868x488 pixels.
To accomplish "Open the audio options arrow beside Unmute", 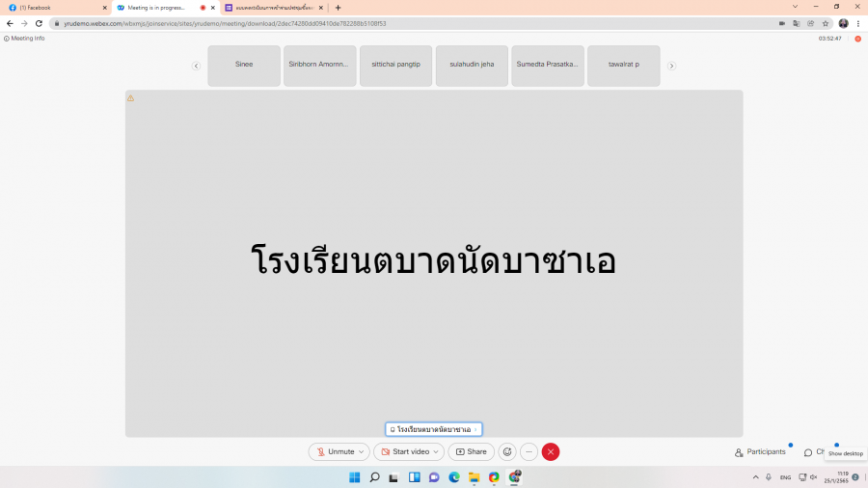I will click(x=363, y=451).
